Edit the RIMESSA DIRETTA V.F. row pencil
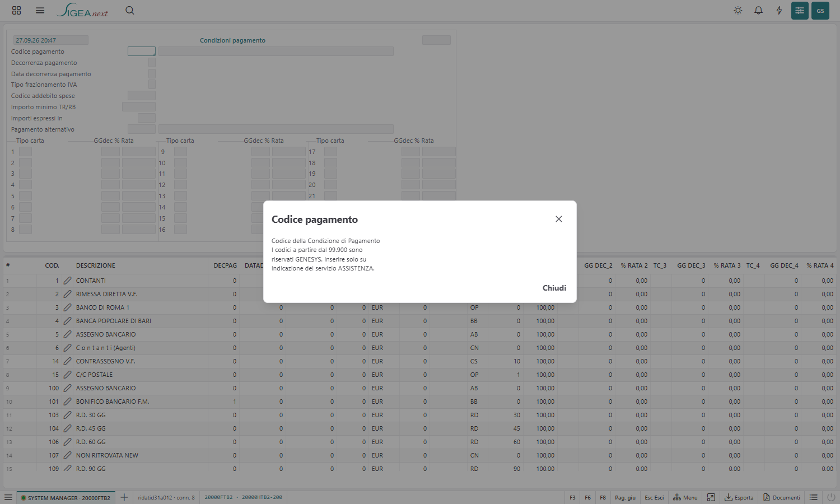Screen dimensions: 840x504 pos(67,294)
